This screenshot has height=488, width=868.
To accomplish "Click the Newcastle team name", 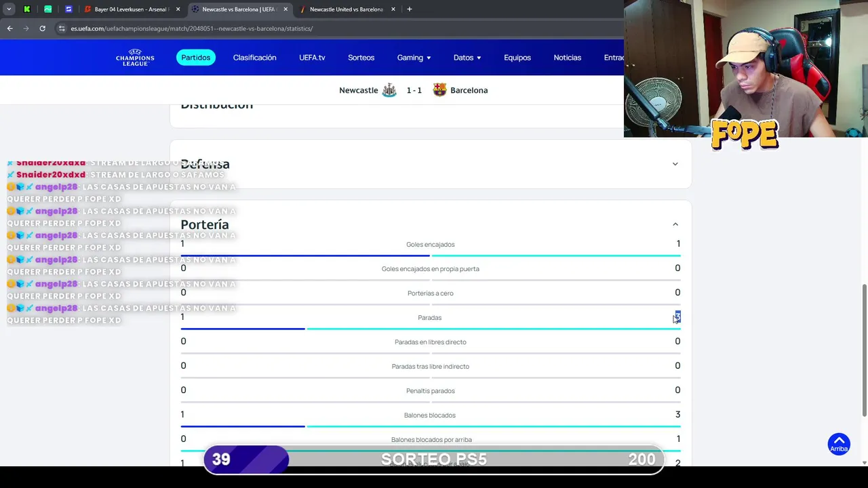I will 358,90.
